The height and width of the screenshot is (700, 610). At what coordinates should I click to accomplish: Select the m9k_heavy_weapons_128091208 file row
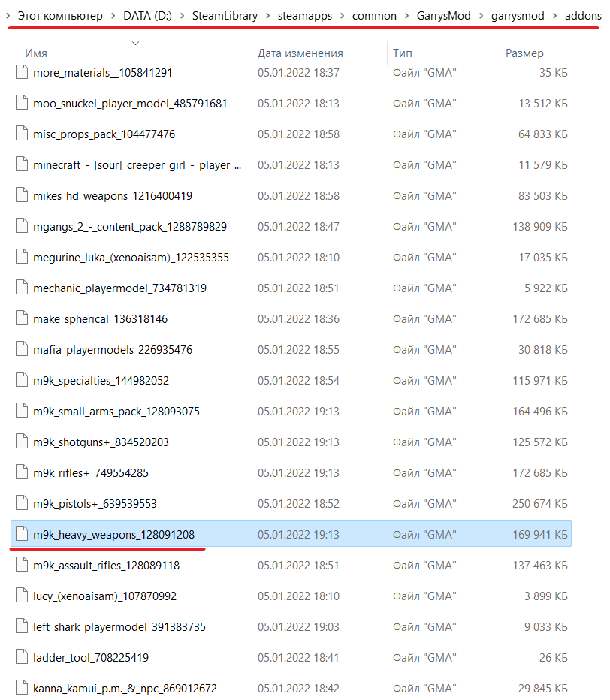(113, 535)
